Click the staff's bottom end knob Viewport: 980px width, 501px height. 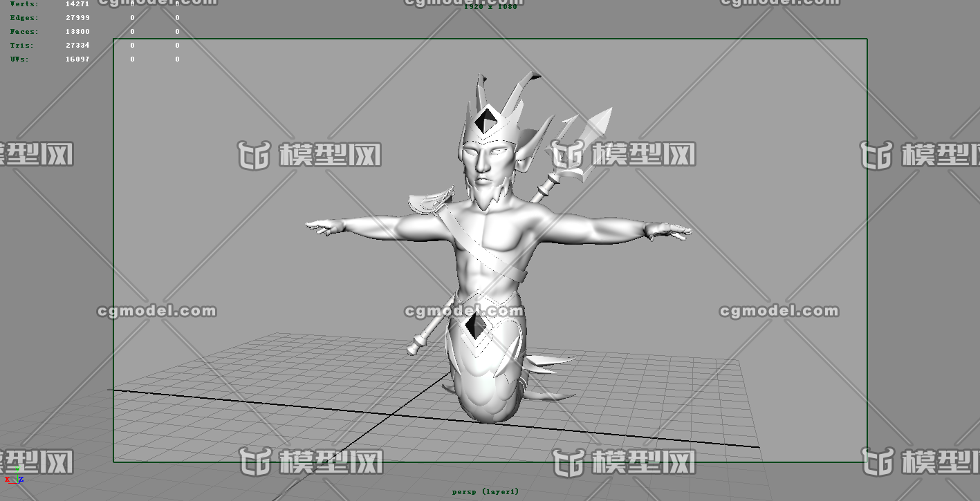(x=417, y=344)
